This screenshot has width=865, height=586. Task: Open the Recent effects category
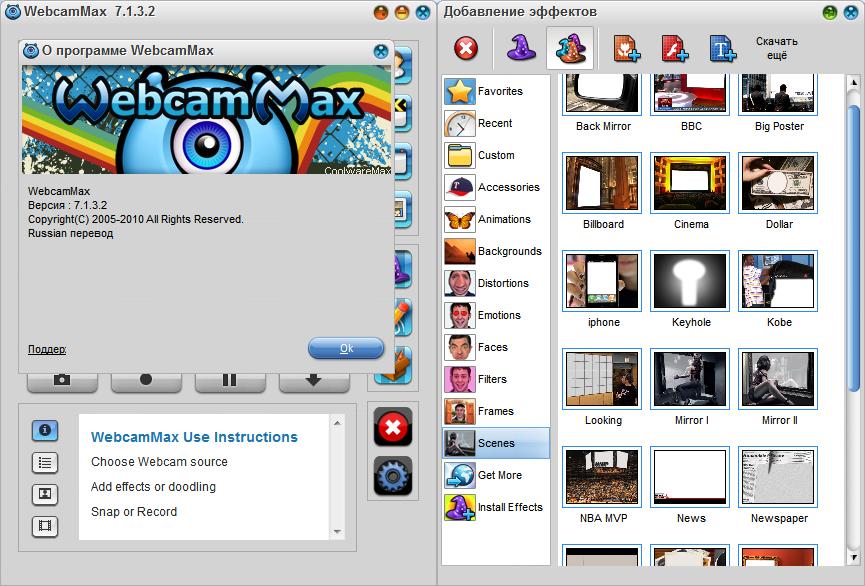point(496,123)
